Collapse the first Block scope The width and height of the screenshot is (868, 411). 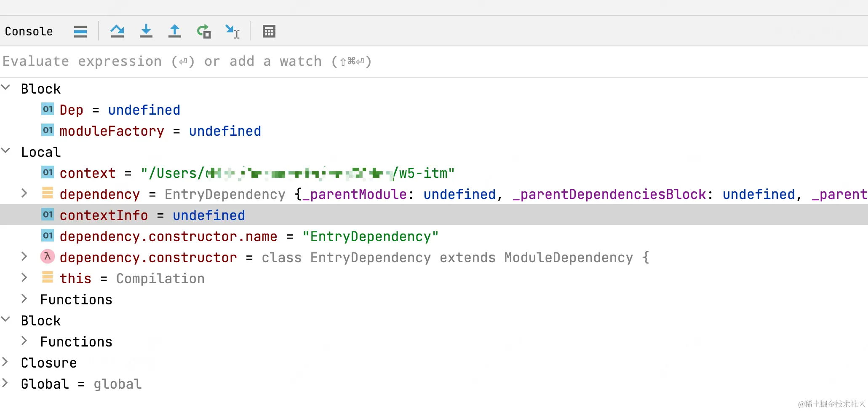point(6,88)
